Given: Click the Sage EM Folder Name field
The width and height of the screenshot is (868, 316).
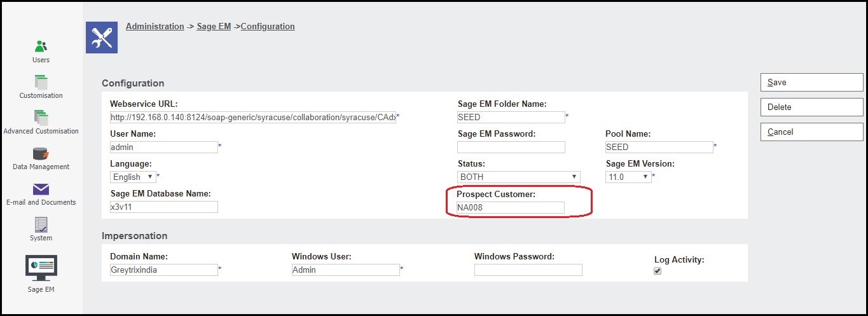Looking at the screenshot, I should (511, 117).
